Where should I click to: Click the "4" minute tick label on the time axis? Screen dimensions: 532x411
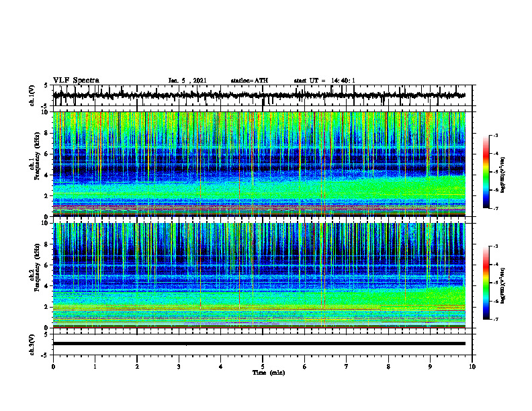pos(221,367)
